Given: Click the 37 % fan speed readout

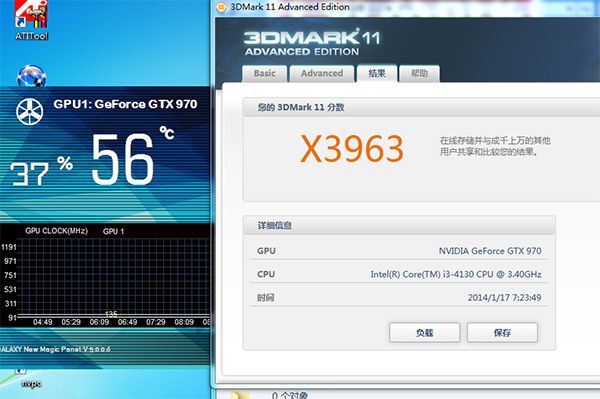Looking at the screenshot, I should (41, 171).
